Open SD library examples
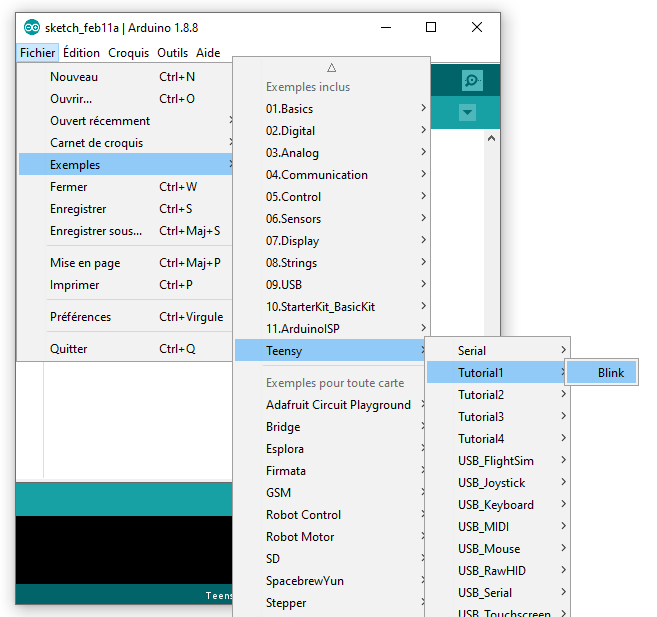Viewport: 657px width, 617px height. [x=331, y=559]
